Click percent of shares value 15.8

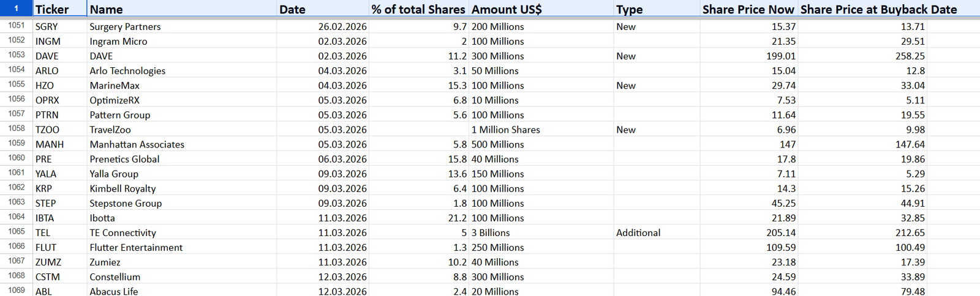click(419, 159)
